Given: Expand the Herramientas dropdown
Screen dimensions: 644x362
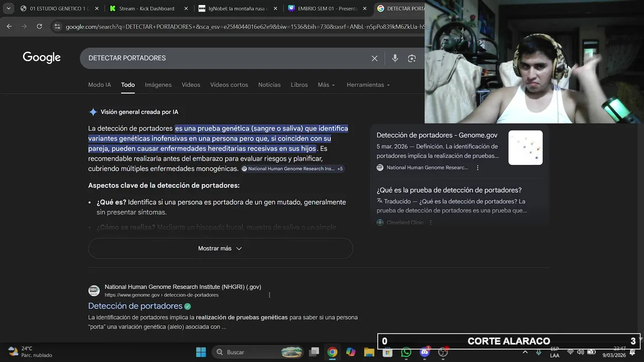Looking at the screenshot, I should tap(368, 85).
